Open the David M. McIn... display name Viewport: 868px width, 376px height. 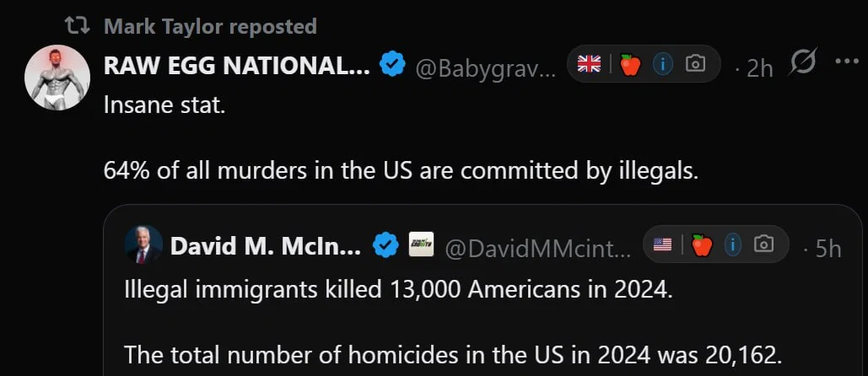click(266, 246)
